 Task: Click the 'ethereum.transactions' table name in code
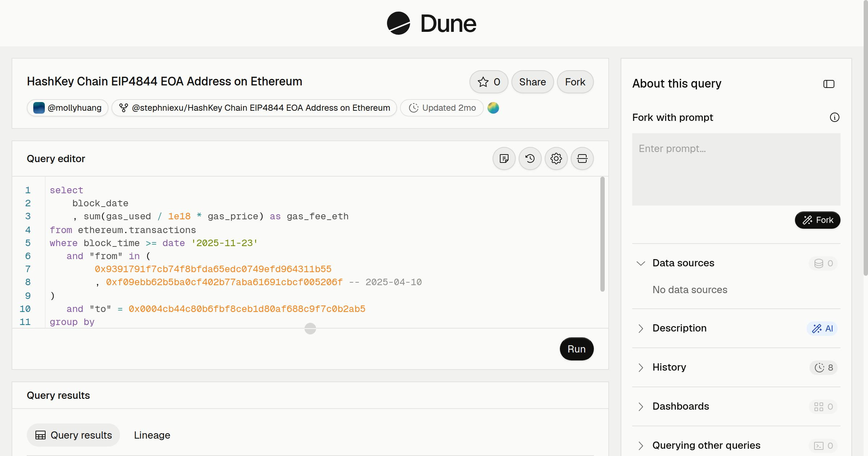pyautogui.click(x=137, y=230)
